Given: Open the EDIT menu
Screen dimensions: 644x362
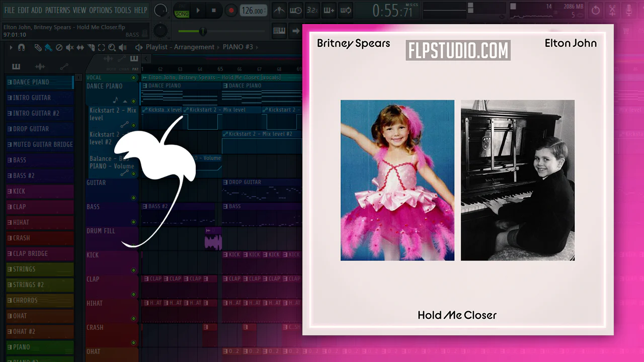Looking at the screenshot, I should pyautogui.click(x=23, y=10).
